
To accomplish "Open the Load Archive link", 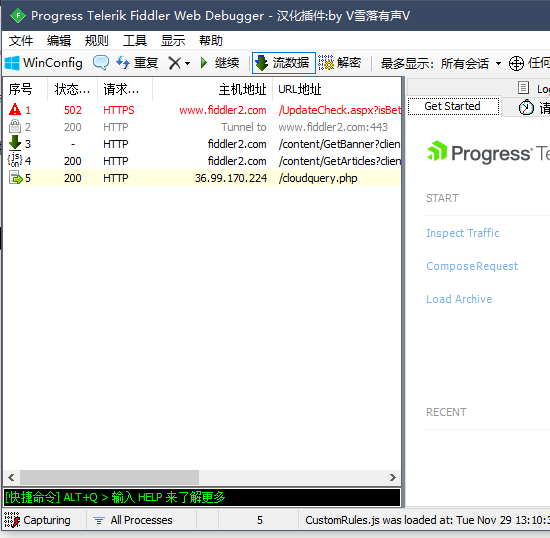I will pos(459,299).
